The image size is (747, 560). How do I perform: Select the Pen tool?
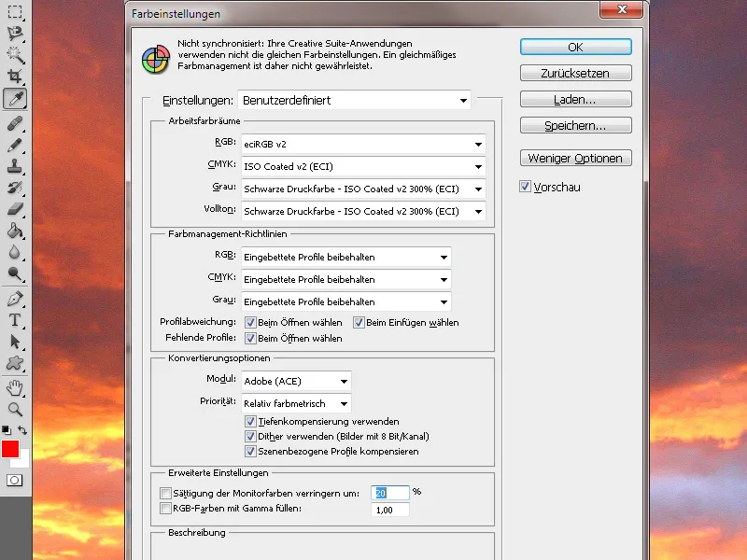(x=13, y=299)
